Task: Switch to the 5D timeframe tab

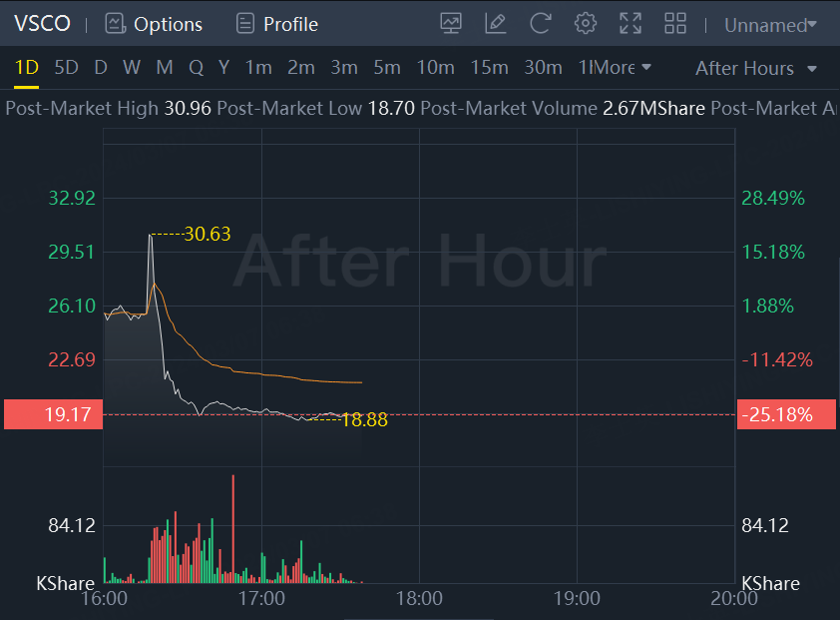Action: tap(66, 67)
